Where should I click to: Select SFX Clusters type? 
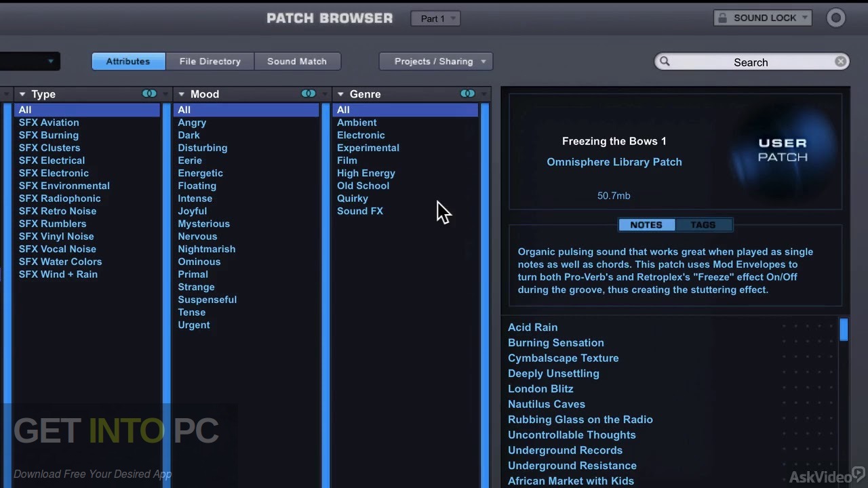coord(50,148)
